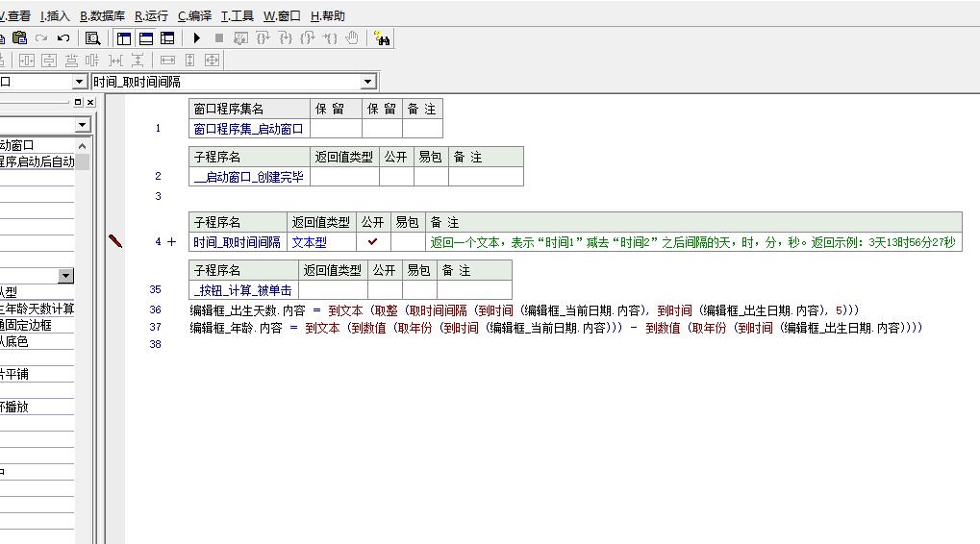Click the Run program play icon

[x=197, y=38]
